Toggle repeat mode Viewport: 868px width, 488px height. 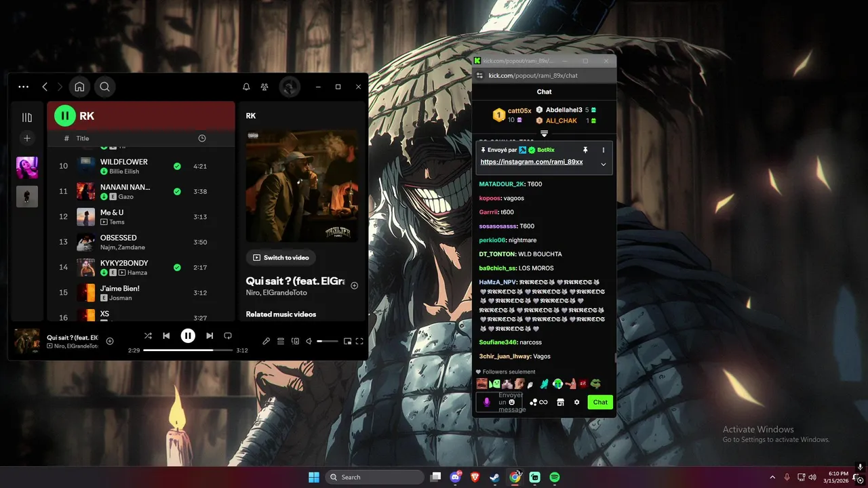point(228,335)
